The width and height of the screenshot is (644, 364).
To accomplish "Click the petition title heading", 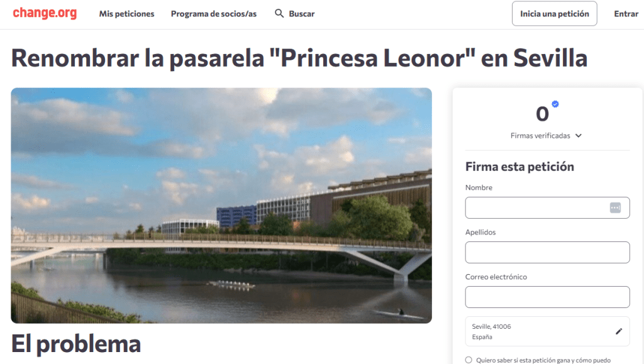I will 299,58.
